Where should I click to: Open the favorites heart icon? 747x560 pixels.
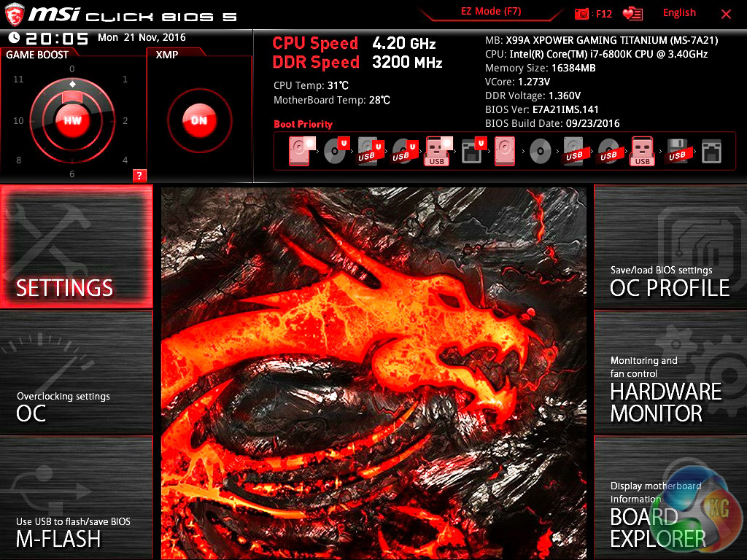click(632, 14)
